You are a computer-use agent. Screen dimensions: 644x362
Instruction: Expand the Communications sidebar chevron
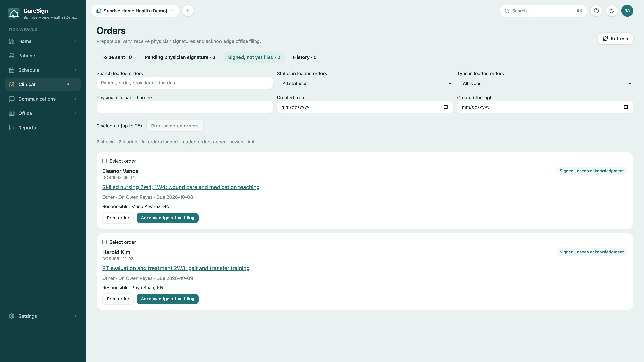coord(75,99)
